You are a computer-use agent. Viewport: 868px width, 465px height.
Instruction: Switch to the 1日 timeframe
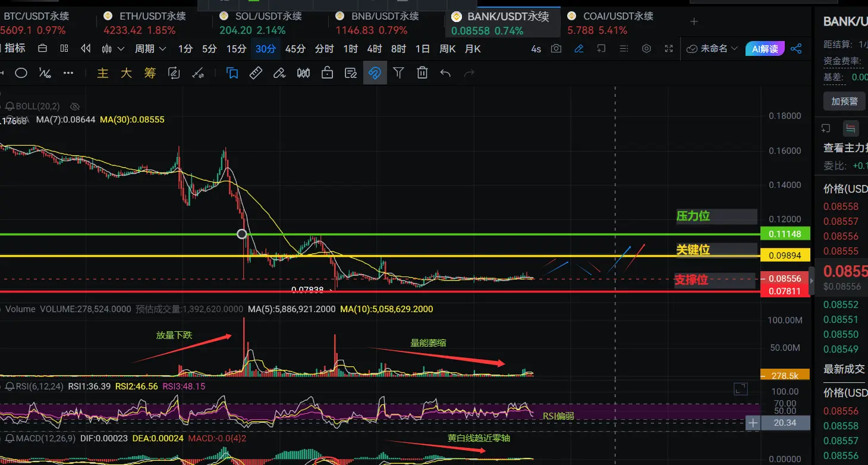423,49
